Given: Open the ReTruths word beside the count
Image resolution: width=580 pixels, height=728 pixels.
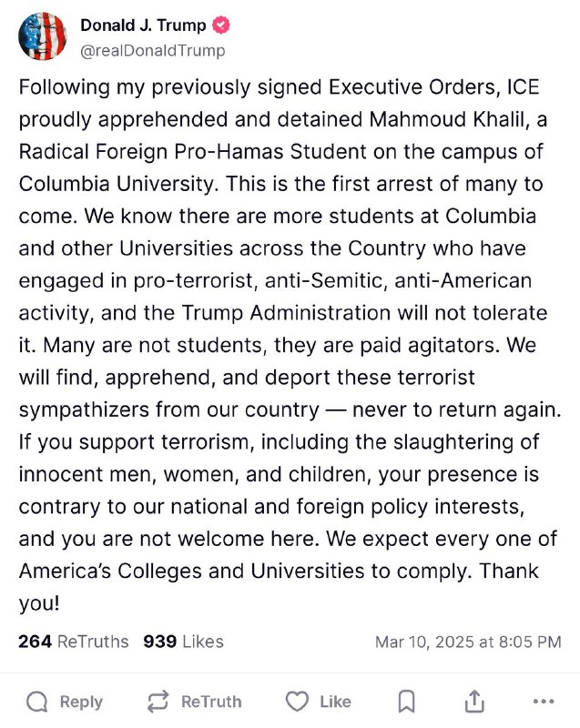Looking at the screenshot, I should [93, 642].
